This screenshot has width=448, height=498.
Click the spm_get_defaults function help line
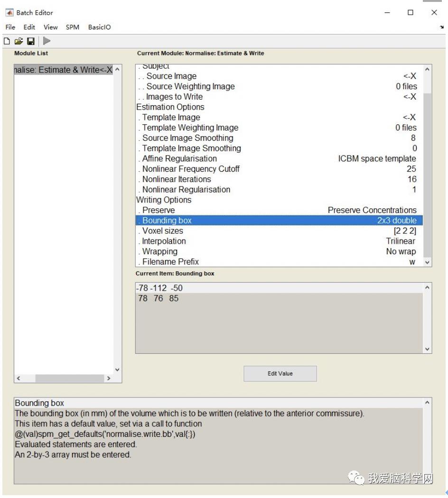click(105, 434)
